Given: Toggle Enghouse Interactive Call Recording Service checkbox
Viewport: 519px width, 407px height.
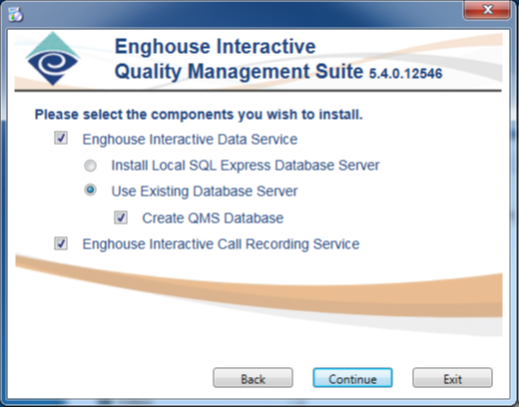Looking at the screenshot, I should tap(61, 244).
